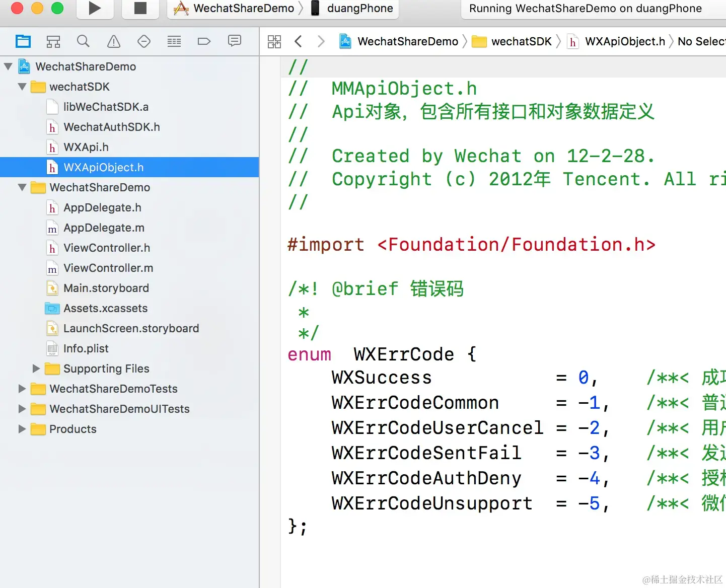Open WechatAuthSDK.h
Screen dimensions: 726x588
129,127
